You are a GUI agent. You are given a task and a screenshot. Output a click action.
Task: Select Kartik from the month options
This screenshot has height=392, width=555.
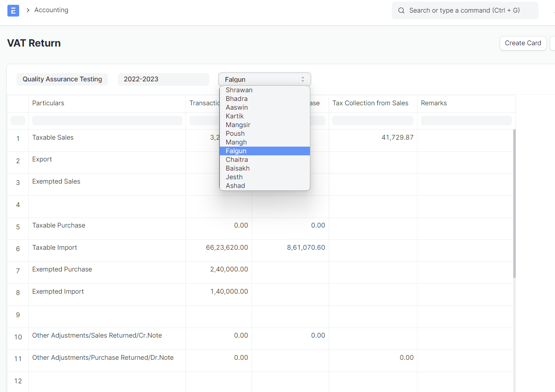[235, 116]
